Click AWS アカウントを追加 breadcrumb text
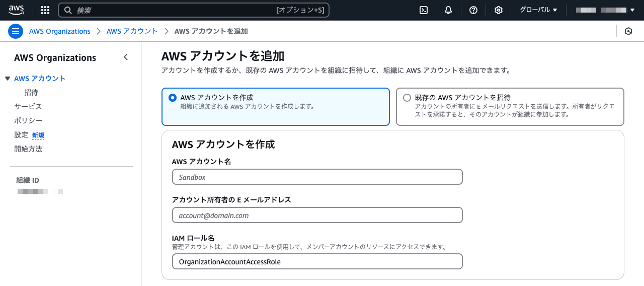 211,31
